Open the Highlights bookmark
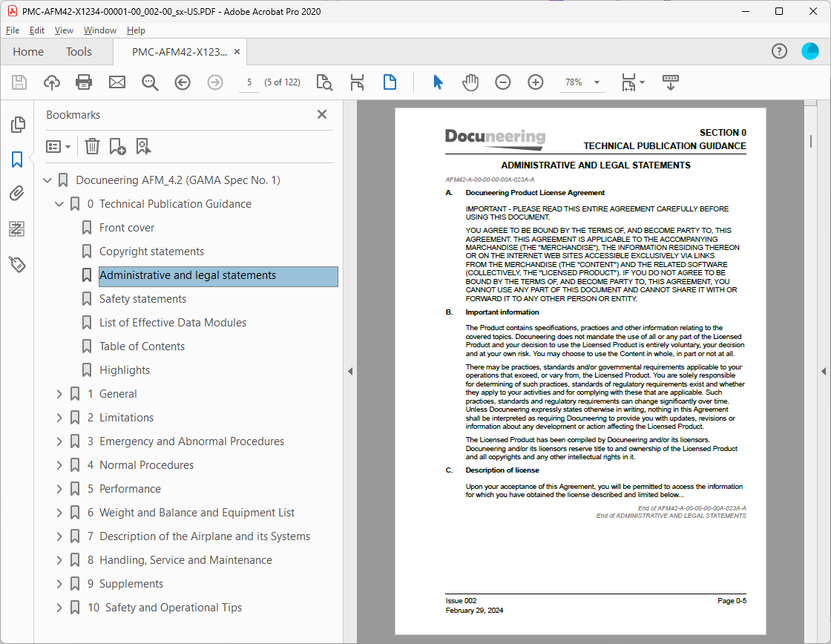Screen dimensions: 831x644 (x=125, y=370)
